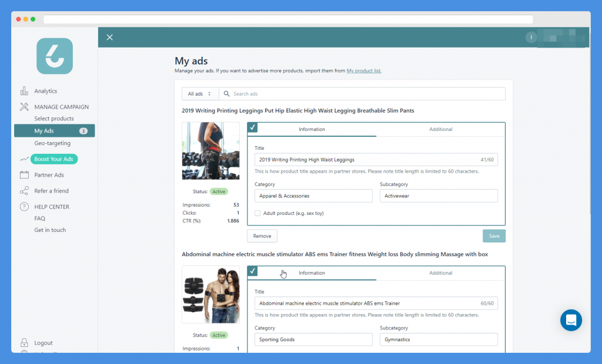The height and width of the screenshot is (364, 602).
Task: Open the All ads filter dropdown
Action: 200,93
